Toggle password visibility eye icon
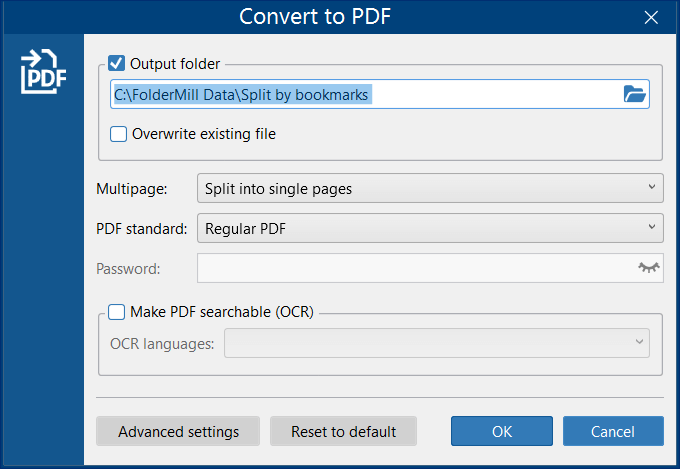Image resolution: width=680 pixels, height=469 pixels. point(648,267)
